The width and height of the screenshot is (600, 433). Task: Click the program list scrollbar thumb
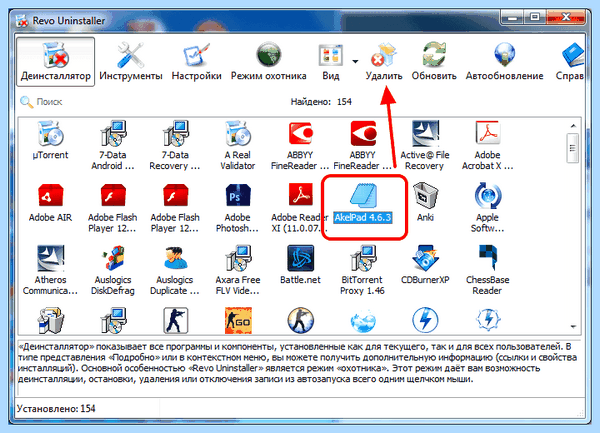coord(572,148)
